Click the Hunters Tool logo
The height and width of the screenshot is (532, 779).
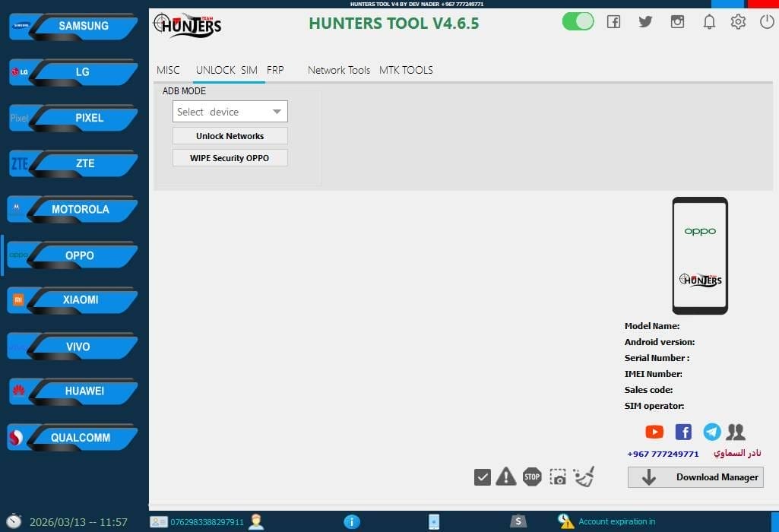(187, 25)
